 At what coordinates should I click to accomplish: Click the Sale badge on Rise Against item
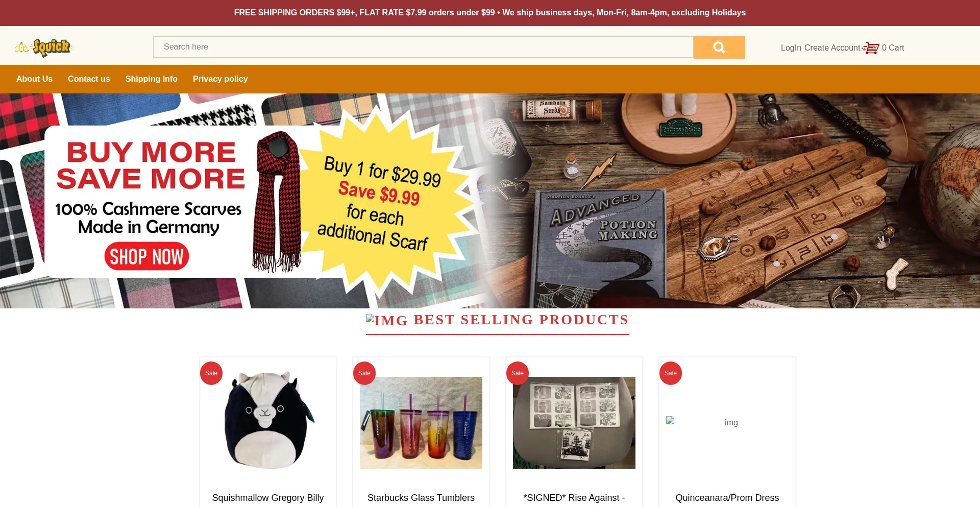(518, 373)
